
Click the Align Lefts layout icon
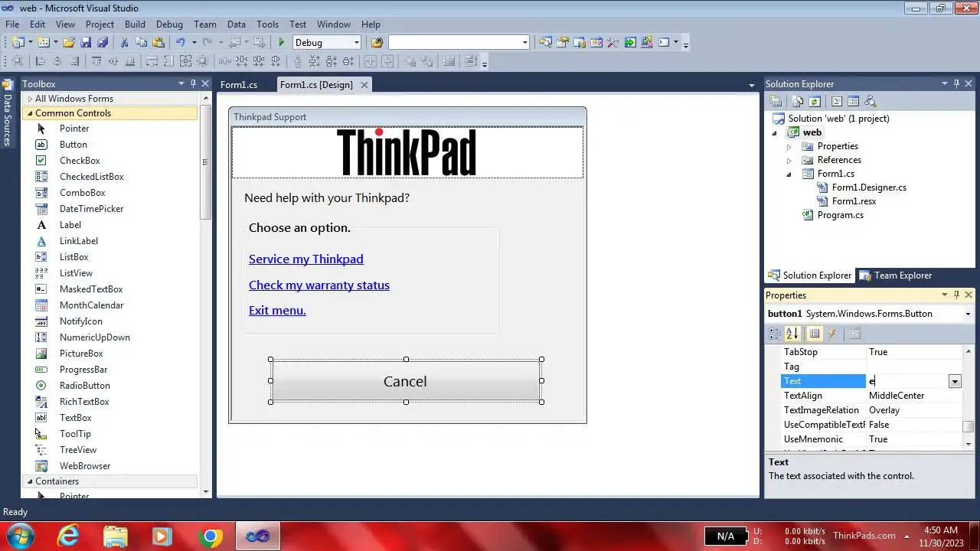(40, 61)
